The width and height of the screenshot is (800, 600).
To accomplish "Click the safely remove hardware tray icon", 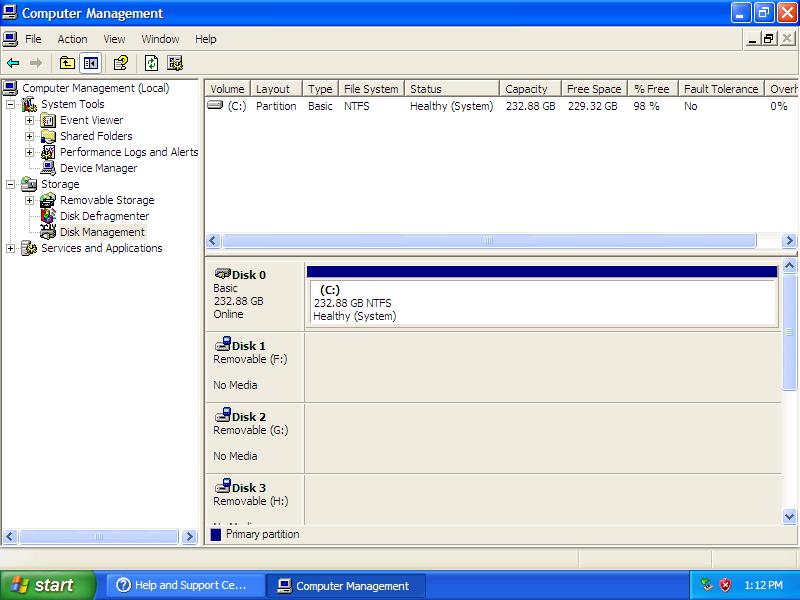I will click(706, 585).
